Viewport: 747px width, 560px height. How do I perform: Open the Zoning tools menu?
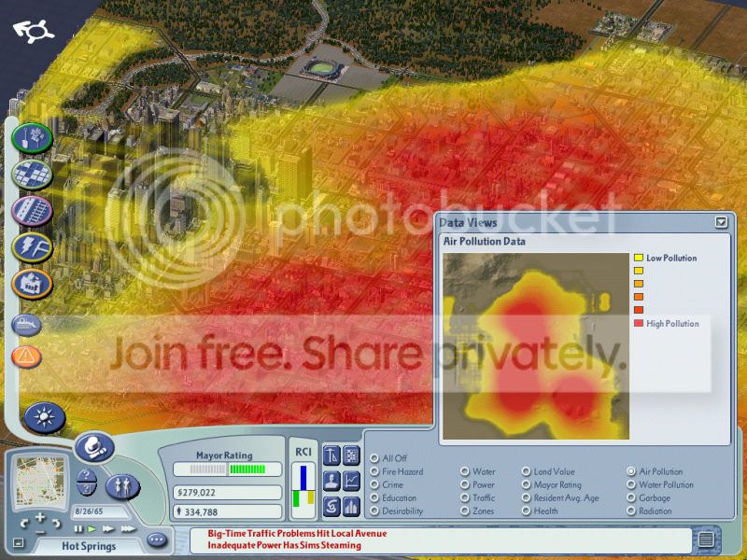pyautogui.click(x=32, y=175)
